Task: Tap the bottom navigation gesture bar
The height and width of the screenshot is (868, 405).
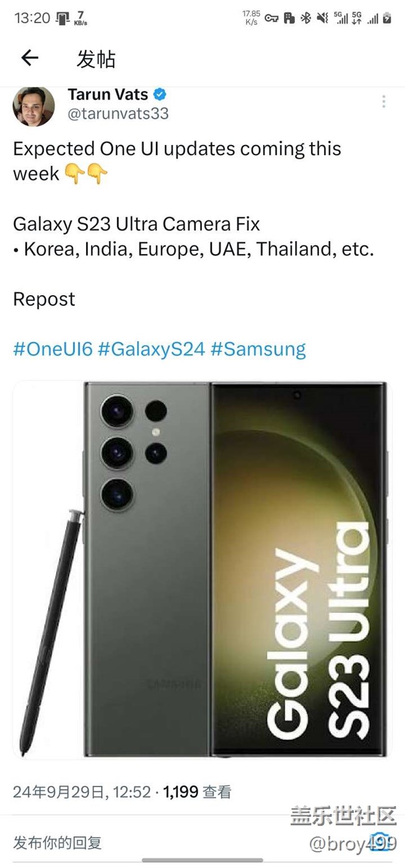Action: click(x=202, y=861)
